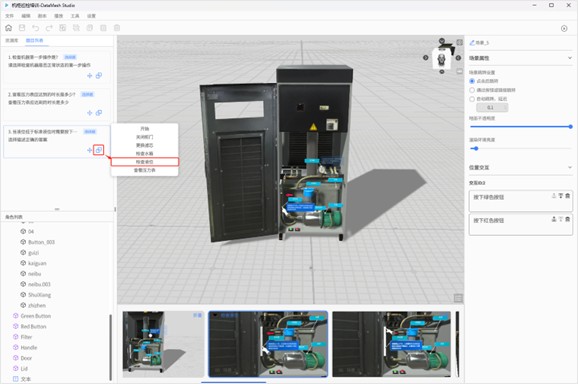Collapse the scene properties section chevron
Screen dimensions: 578x384
click(570, 58)
